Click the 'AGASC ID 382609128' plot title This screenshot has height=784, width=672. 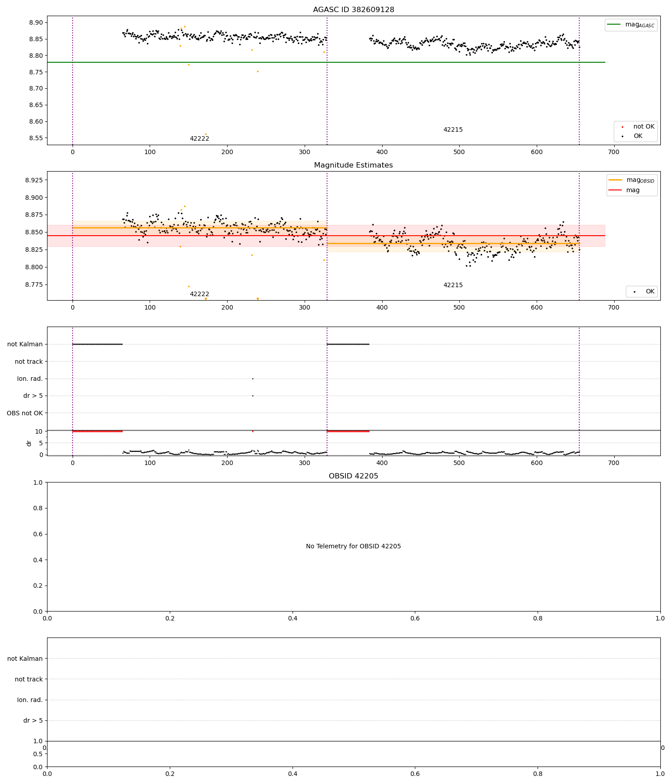coord(353,9)
